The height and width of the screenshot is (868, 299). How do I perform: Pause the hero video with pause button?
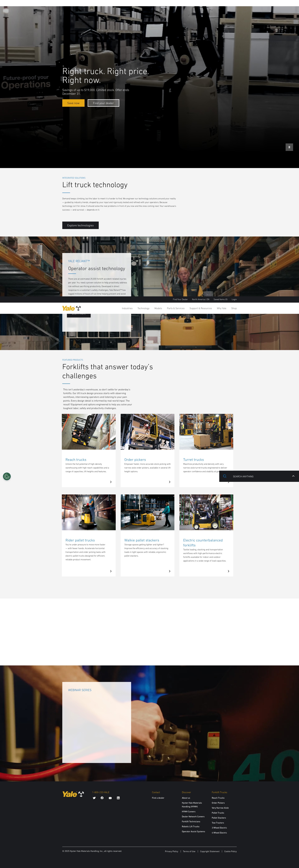(x=289, y=147)
